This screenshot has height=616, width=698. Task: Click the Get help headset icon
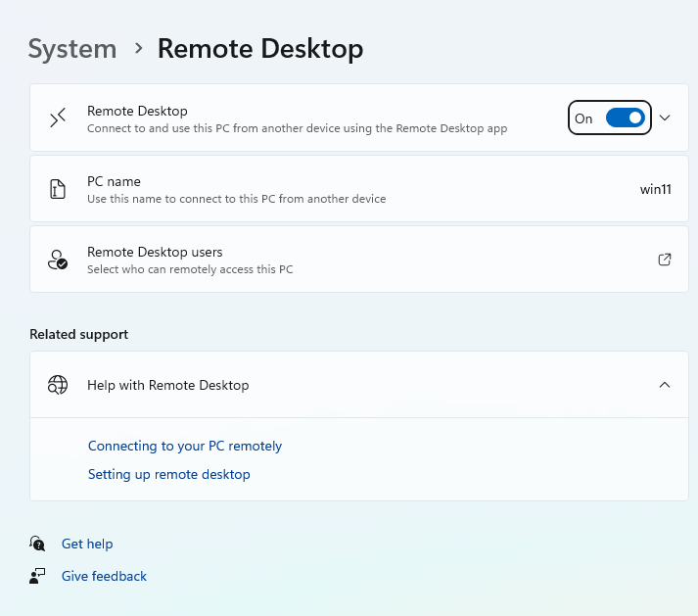point(37,544)
